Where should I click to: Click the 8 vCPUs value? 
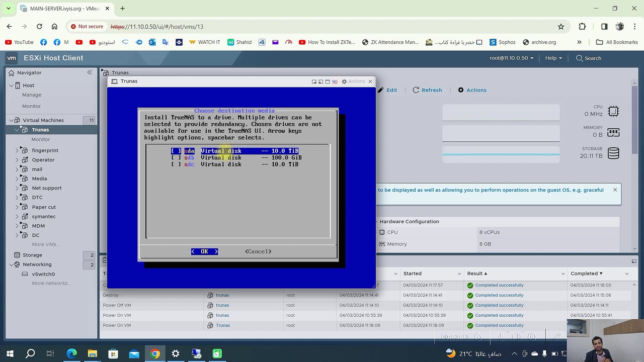click(490, 232)
